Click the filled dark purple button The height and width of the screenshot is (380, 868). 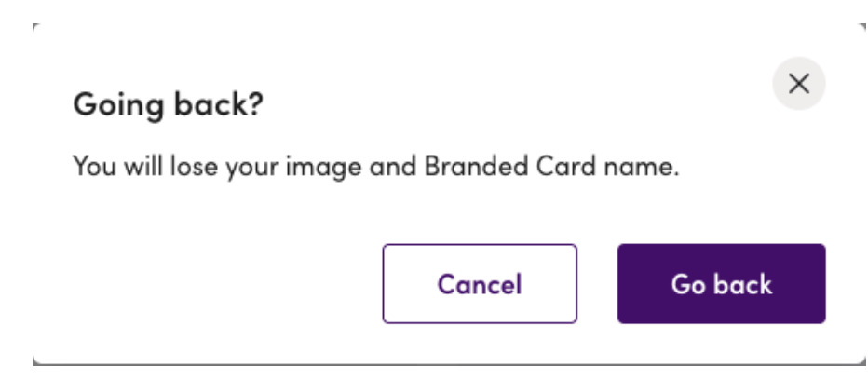coord(721,284)
